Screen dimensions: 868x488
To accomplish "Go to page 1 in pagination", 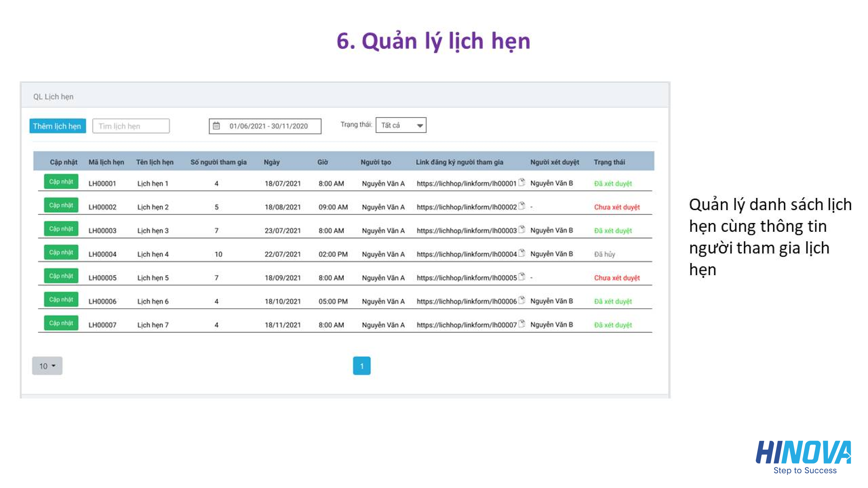I will [361, 366].
